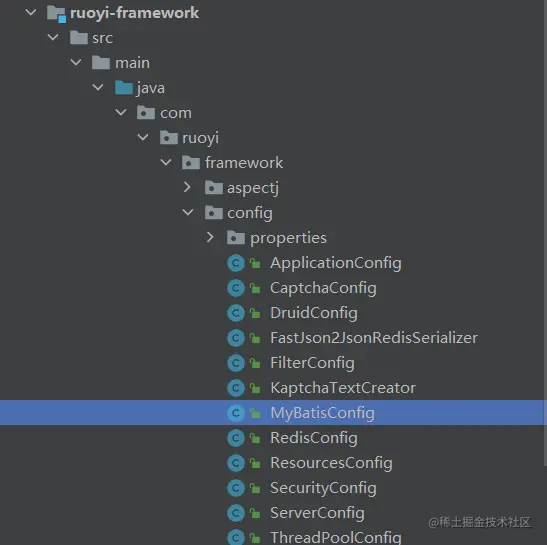Screen dimensions: 547x545
Task: Collapse the main folder chevron
Action: pyautogui.click(x=76, y=62)
